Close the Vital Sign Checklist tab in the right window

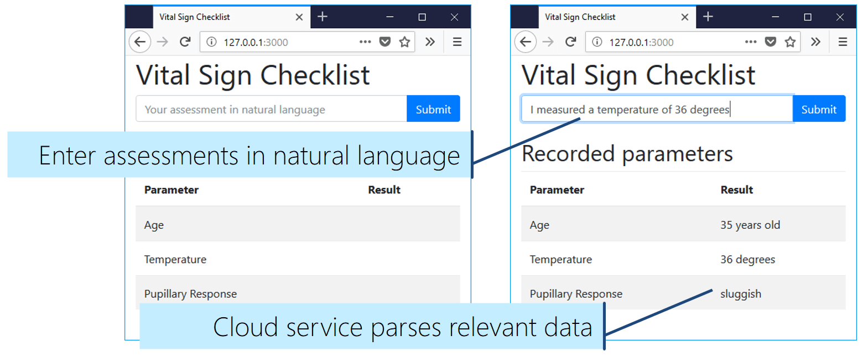pyautogui.click(x=685, y=17)
